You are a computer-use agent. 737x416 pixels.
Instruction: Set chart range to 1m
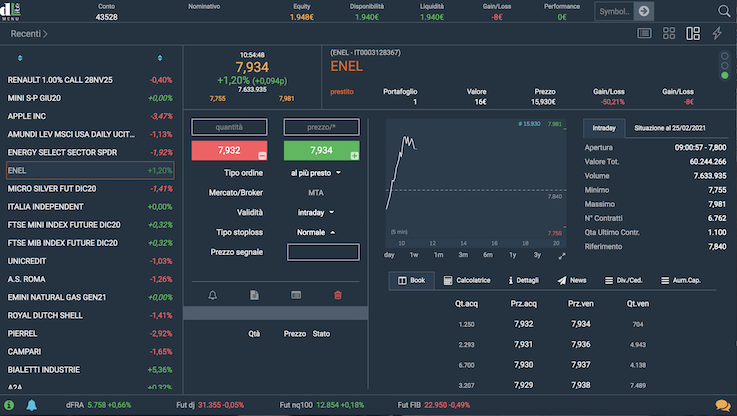[439, 255]
